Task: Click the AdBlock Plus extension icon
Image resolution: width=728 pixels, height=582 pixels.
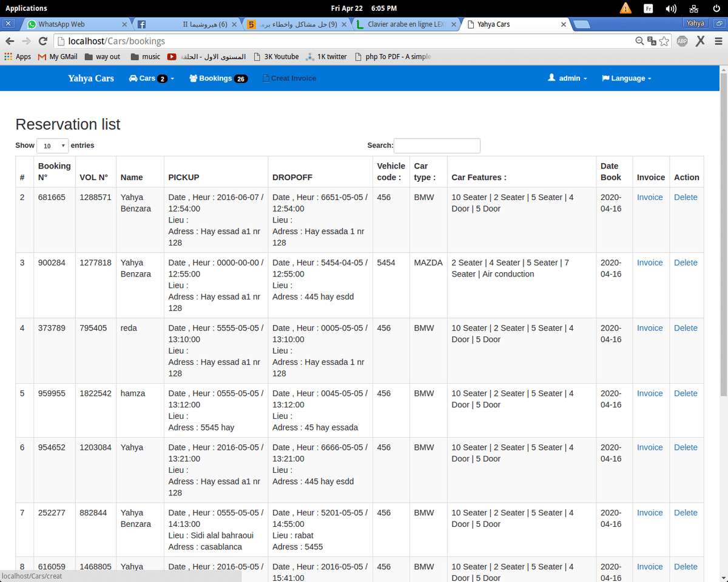Action: pyautogui.click(x=682, y=41)
